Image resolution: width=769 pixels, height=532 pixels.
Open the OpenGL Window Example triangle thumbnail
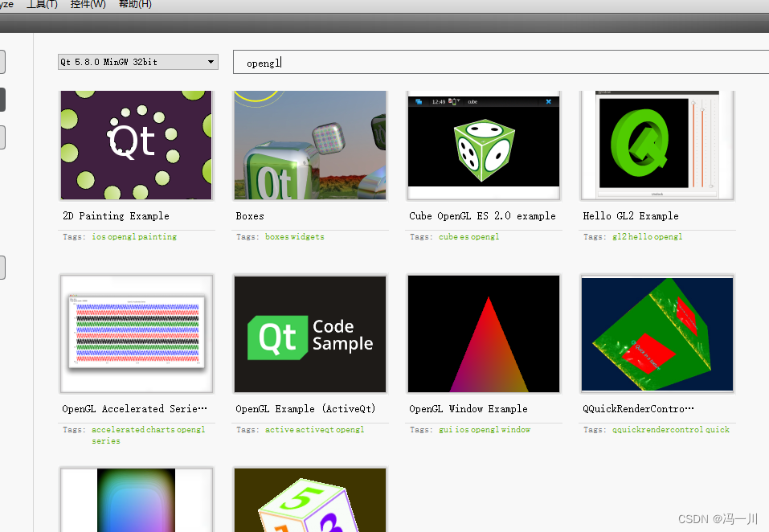pyautogui.click(x=484, y=334)
